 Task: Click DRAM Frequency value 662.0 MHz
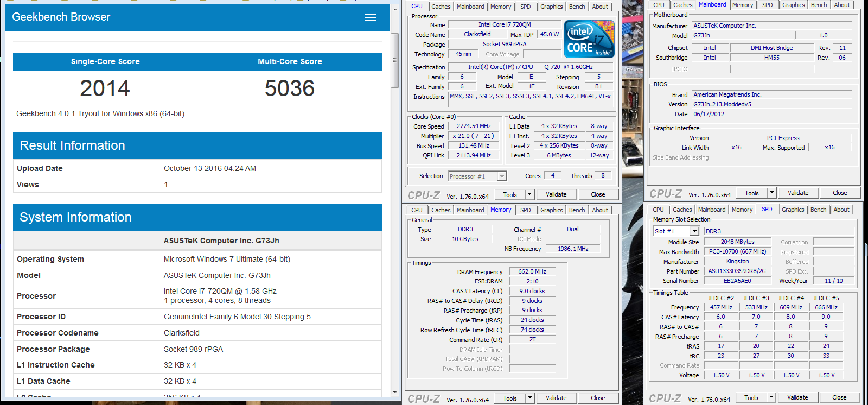(x=532, y=271)
